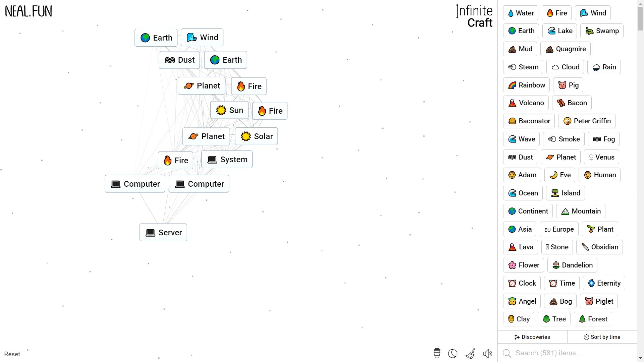Click the Discoveries button in sidebar
This screenshot has width=644, height=362.
coord(533,337)
